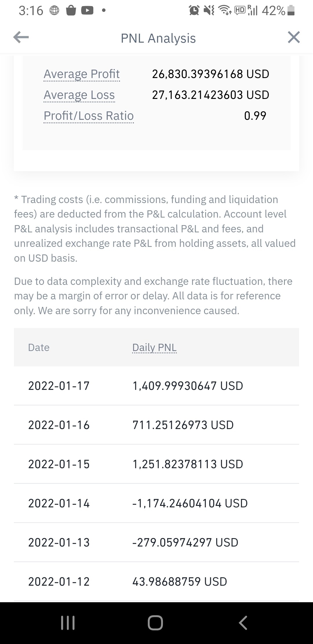The image size is (313, 644).
Task: Tap the globe icon in status bar
Action: (54, 10)
